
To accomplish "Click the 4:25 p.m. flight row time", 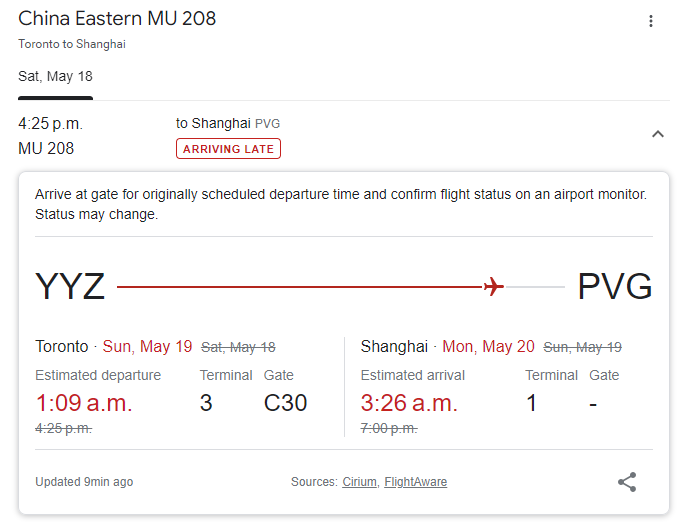I will [x=50, y=124].
